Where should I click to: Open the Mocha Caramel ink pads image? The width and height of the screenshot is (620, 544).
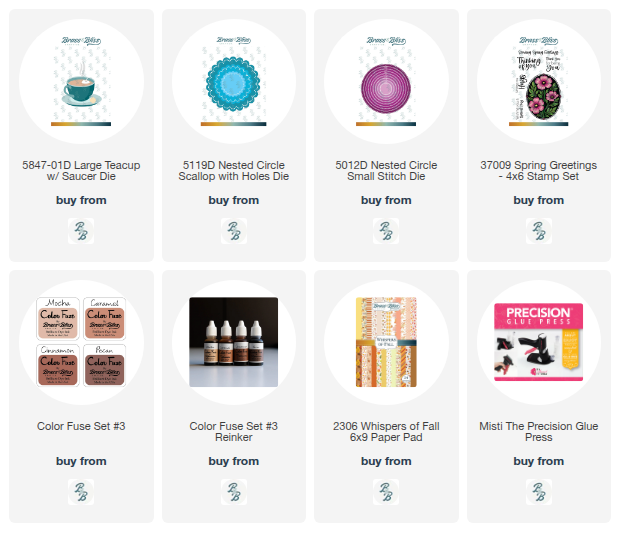[x=81, y=342]
